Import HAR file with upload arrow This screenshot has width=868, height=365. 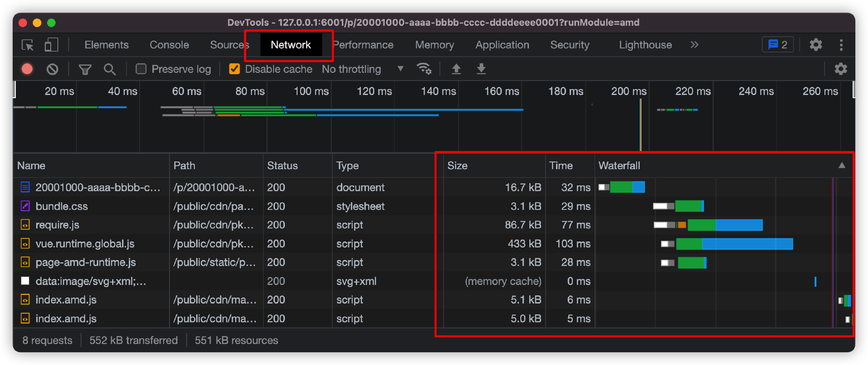coord(456,69)
